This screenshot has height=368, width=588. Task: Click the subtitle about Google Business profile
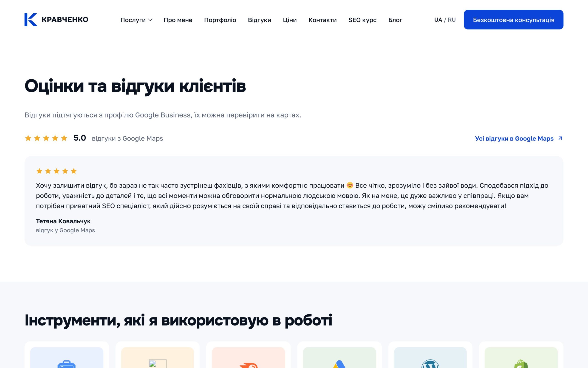pyautogui.click(x=163, y=115)
